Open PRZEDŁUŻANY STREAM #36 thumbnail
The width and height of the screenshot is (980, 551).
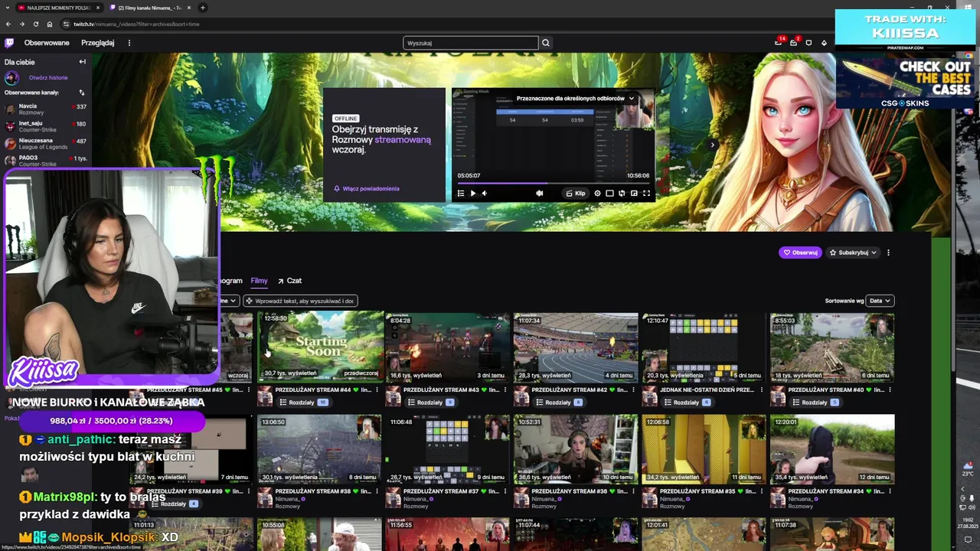[576, 449]
